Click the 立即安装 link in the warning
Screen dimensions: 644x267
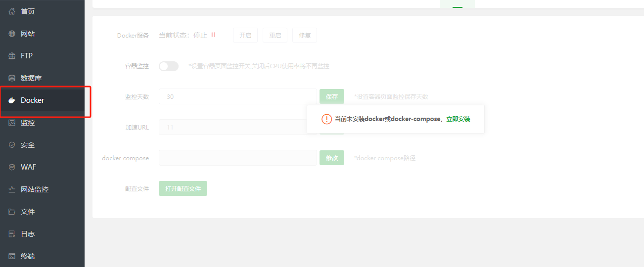click(x=458, y=119)
